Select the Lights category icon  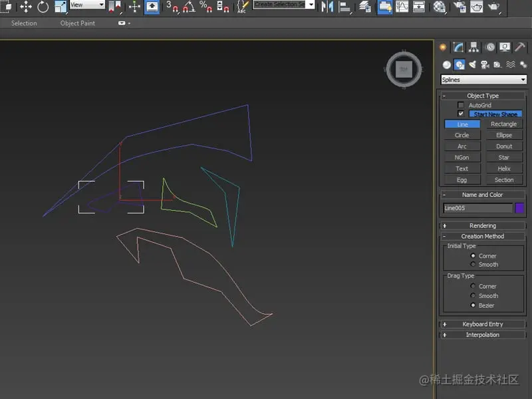coord(472,65)
